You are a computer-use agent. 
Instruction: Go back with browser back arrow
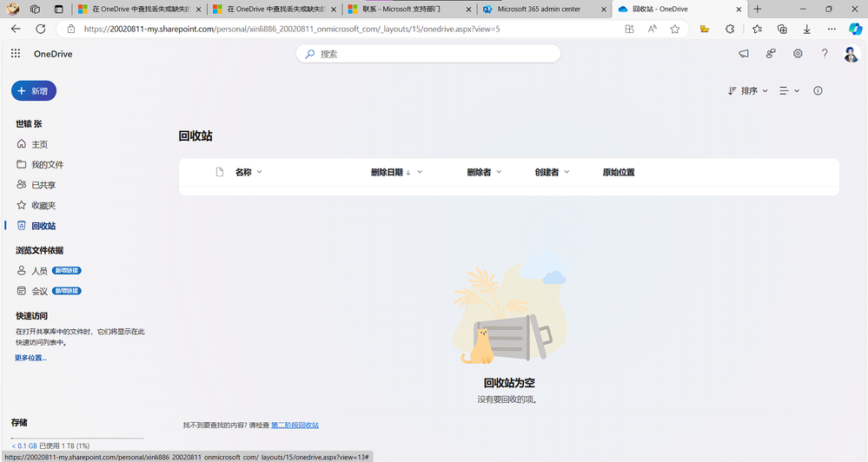tap(16, 29)
